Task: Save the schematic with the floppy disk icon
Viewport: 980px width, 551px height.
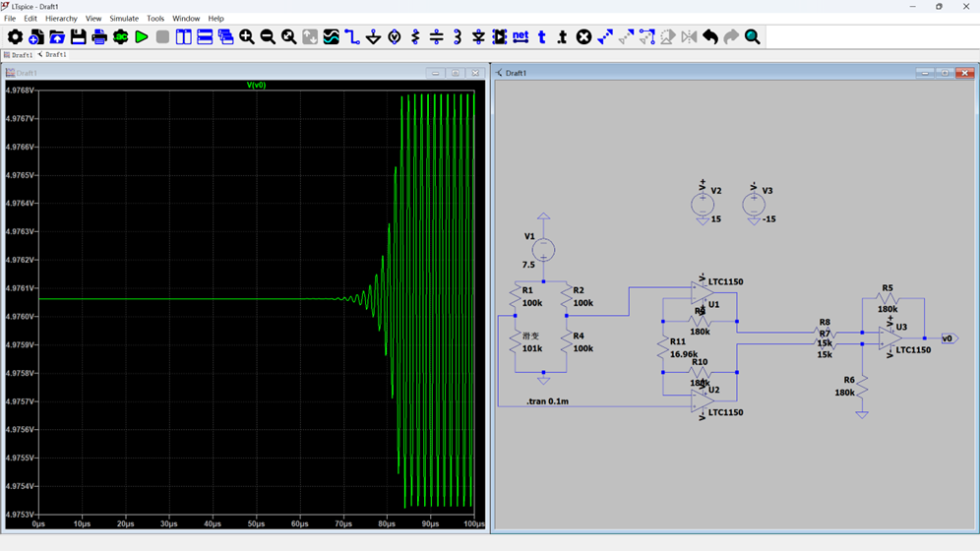Action: [x=78, y=36]
